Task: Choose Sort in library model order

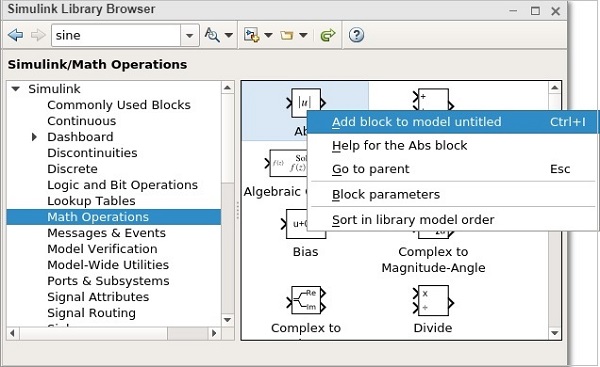Action: pyautogui.click(x=452, y=220)
